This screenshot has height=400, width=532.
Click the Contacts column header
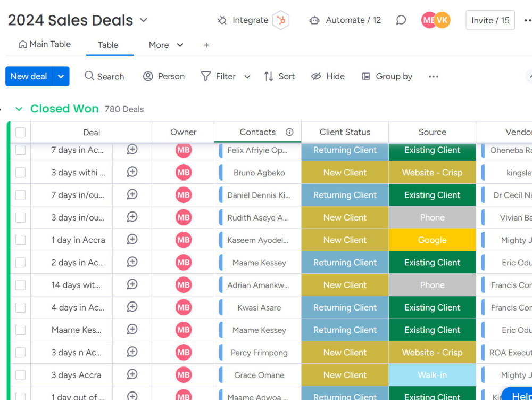coord(257,132)
